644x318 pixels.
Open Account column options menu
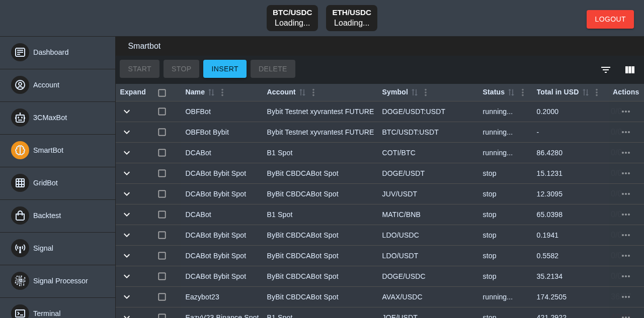[313, 92]
